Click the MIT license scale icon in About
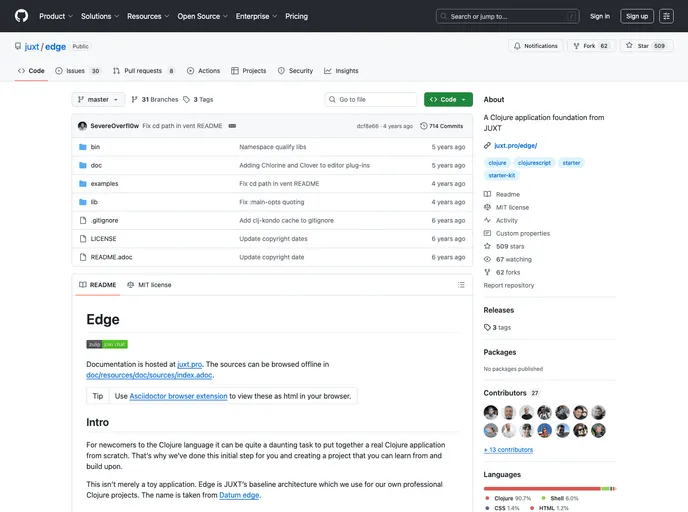688x512 pixels. (487, 207)
